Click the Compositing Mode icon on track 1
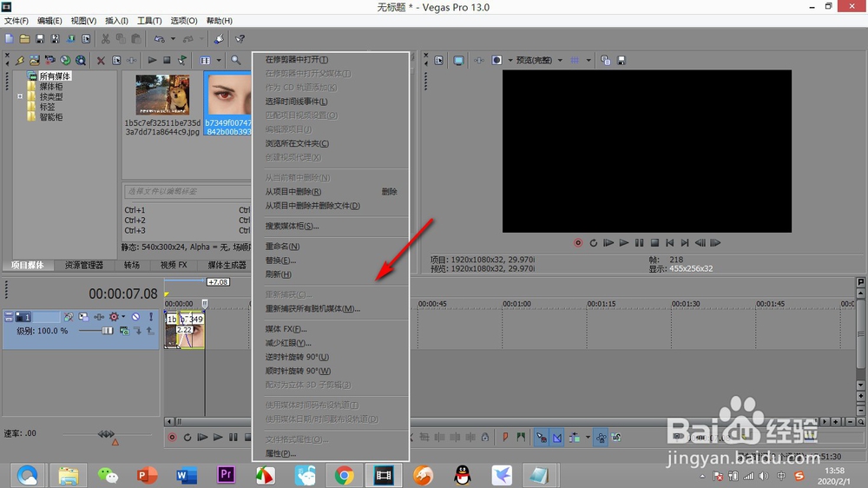The image size is (868, 488). coord(124,331)
